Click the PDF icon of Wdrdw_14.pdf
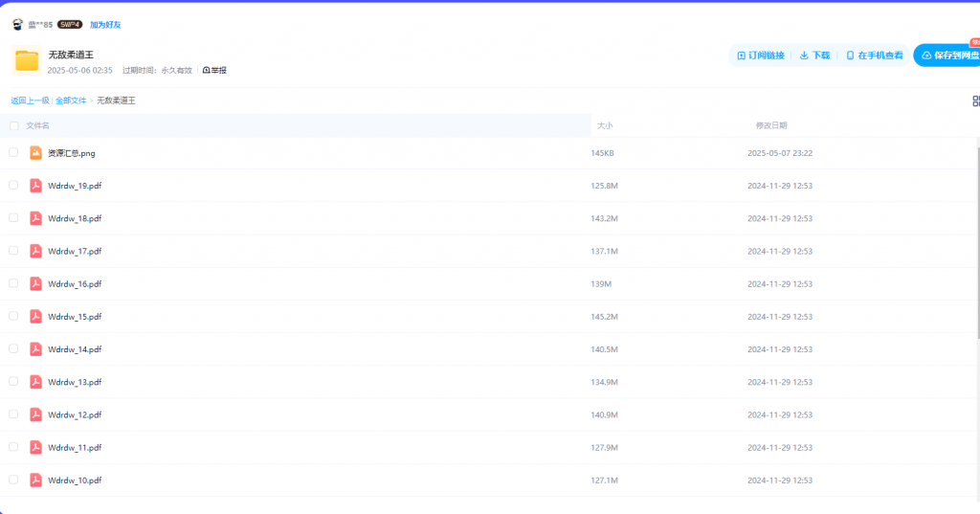 click(35, 349)
